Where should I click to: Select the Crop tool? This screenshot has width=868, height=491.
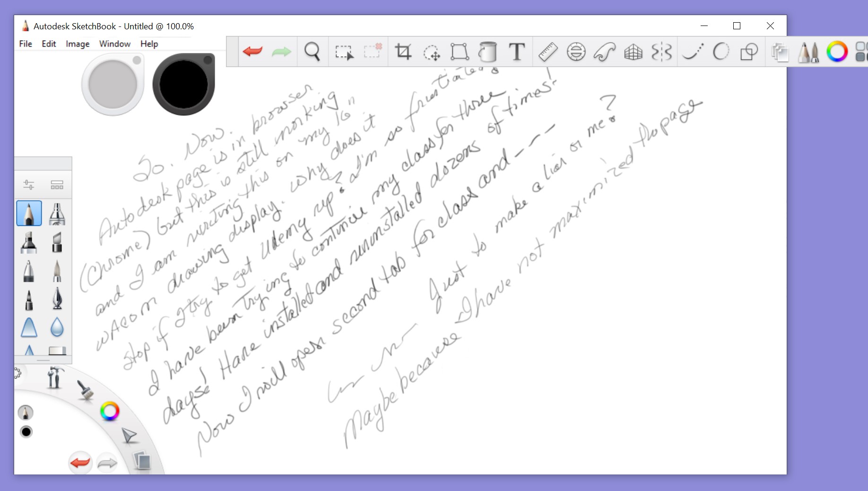[403, 52]
